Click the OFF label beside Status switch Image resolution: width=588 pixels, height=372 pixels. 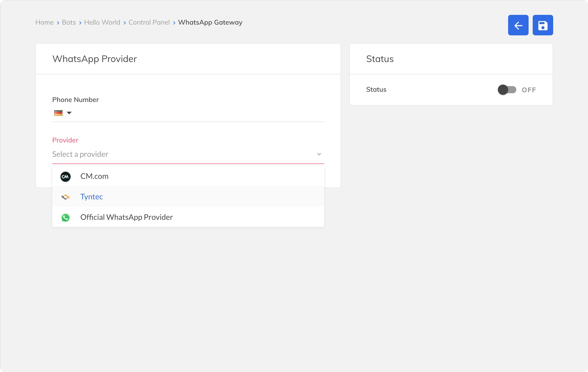pyautogui.click(x=529, y=90)
